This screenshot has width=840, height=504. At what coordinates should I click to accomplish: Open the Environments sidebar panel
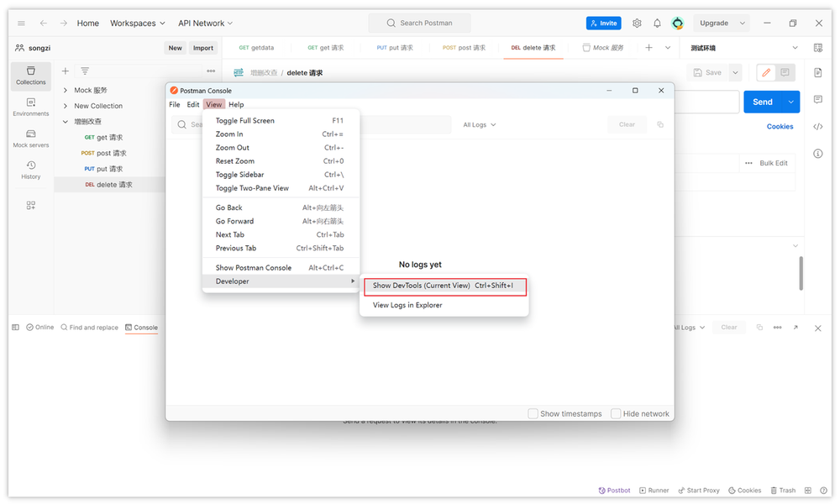[30, 107]
